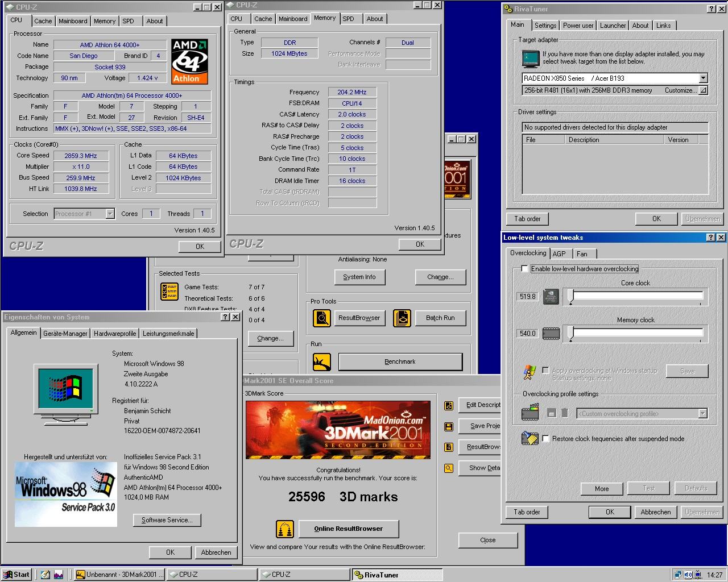Viewport: 728px width, 582px height.
Task: Click the memory chip icon beside Memory clock
Action: click(x=551, y=334)
